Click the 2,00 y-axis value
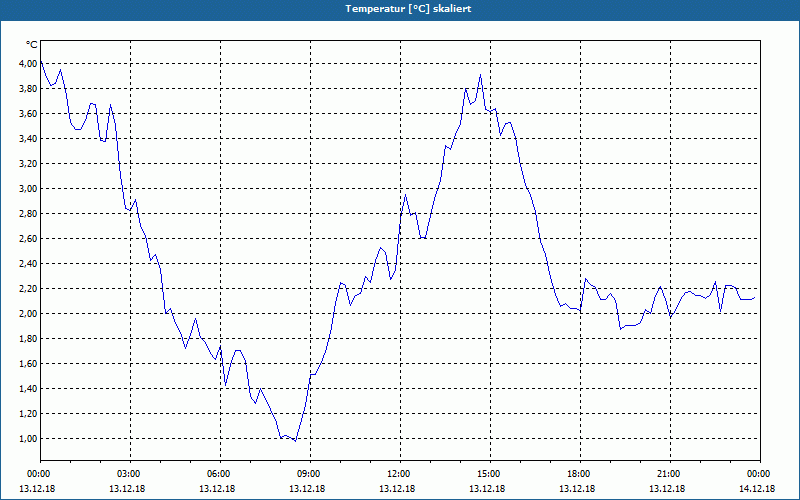This screenshot has width=800, height=500. (x=29, y=314)
